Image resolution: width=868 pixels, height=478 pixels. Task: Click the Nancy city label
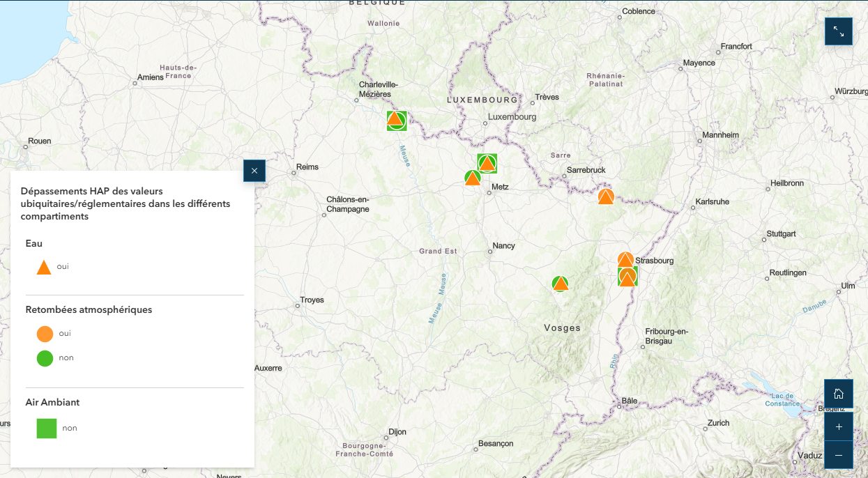click(x=503, y=246)
